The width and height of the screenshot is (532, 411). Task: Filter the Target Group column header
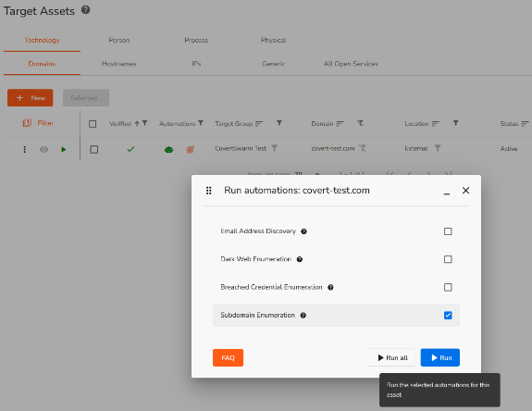[x=278, y=123]
